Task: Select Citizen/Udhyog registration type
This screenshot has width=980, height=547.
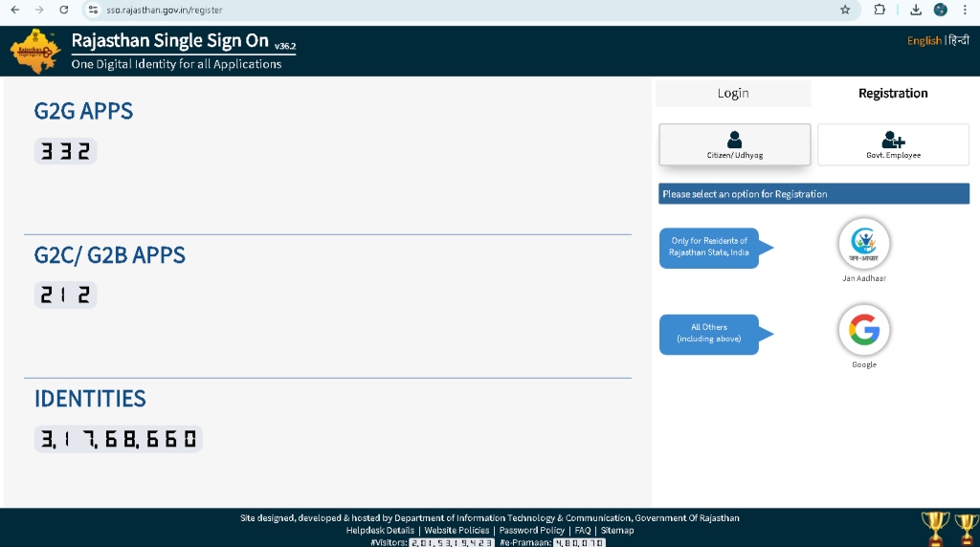Action: point(734,144)
